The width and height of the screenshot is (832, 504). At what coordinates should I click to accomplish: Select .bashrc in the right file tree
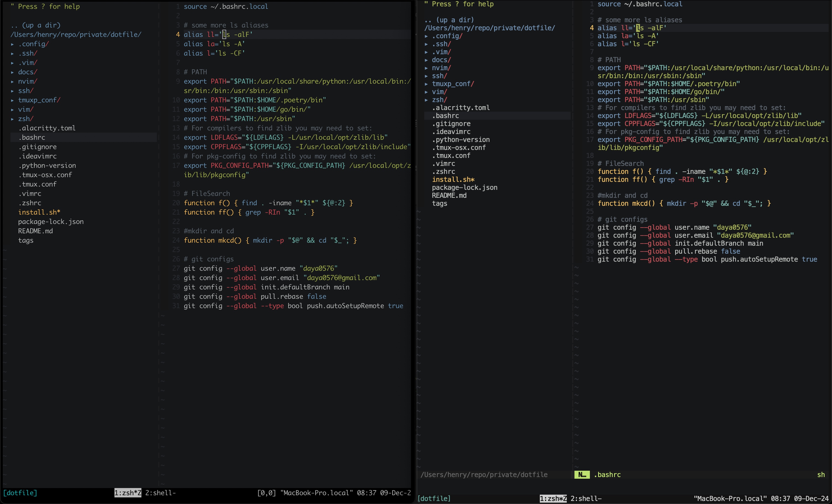pos(445,116)
